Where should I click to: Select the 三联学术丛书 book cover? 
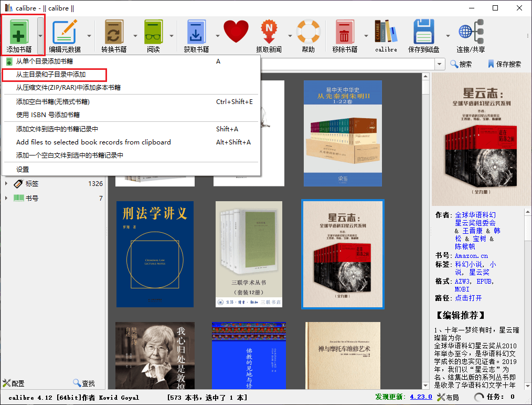249,254
